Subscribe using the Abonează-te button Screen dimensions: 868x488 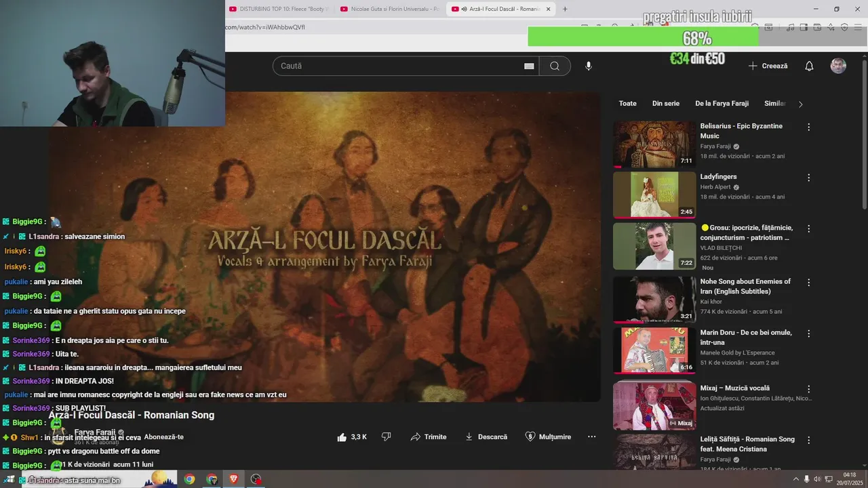(164, 437)
